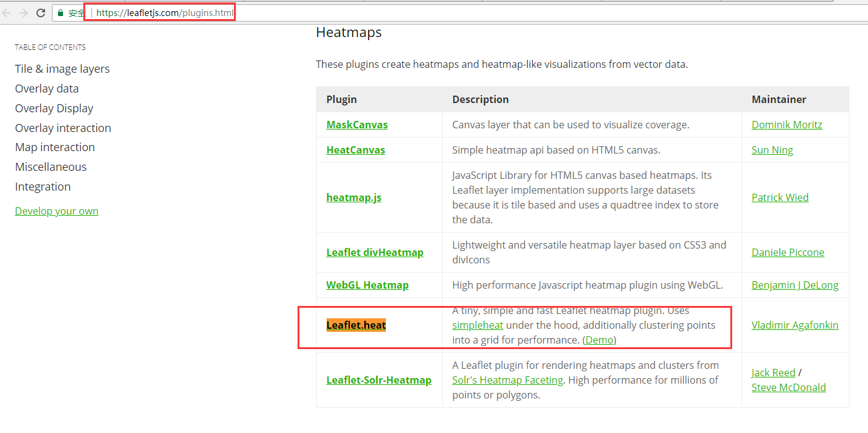Click the Plugin column header
The height and width of the screenshot is (433, 868).
coord(341,99)
